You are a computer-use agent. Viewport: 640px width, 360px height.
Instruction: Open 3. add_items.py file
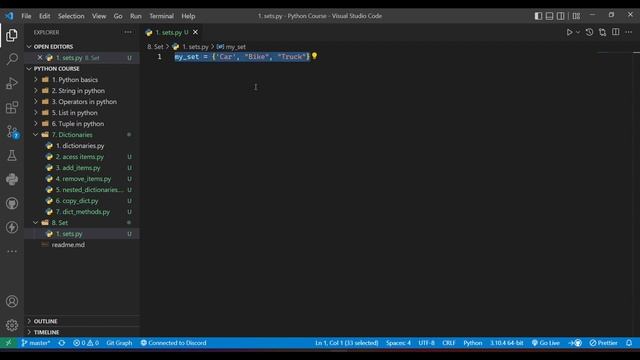pyautogui.click(x=78, y=168)
